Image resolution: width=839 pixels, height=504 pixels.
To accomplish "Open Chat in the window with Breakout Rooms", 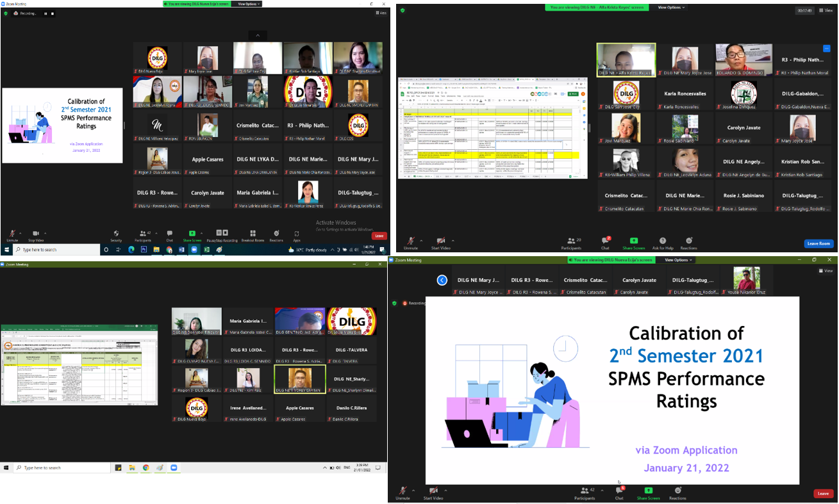I will point(169,236).
